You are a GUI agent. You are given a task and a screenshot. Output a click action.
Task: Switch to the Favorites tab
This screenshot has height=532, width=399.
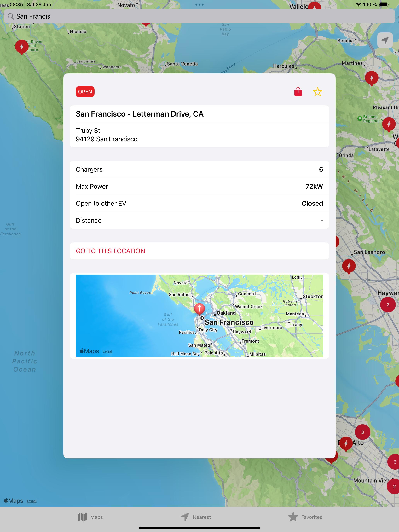point(305,517)
